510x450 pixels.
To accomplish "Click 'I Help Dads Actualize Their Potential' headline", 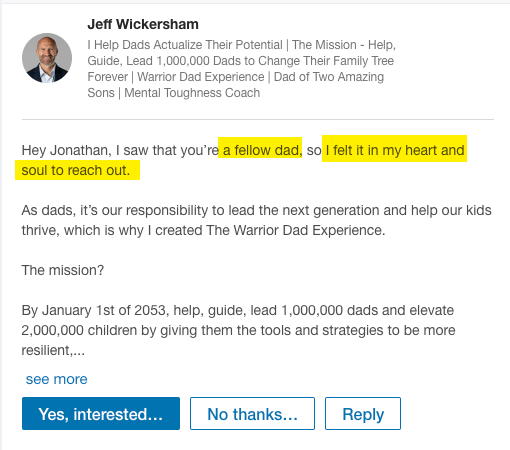I will (185, 45).
